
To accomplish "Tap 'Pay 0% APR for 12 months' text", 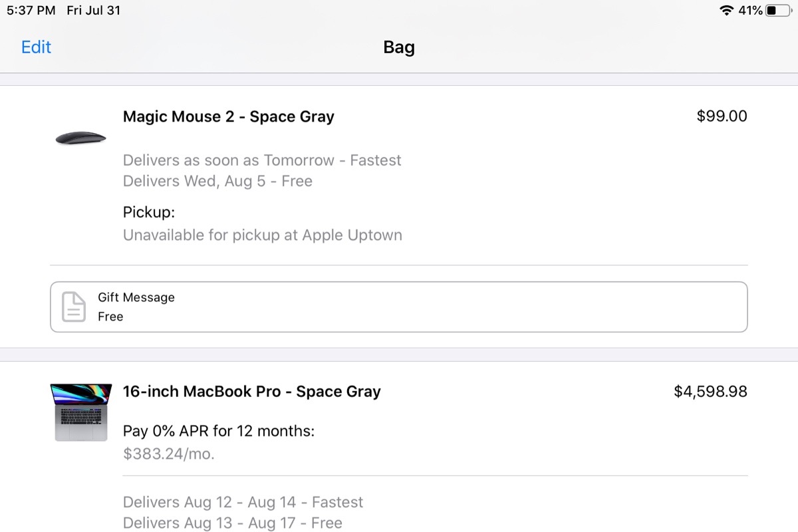I will [x=218, y=431].
